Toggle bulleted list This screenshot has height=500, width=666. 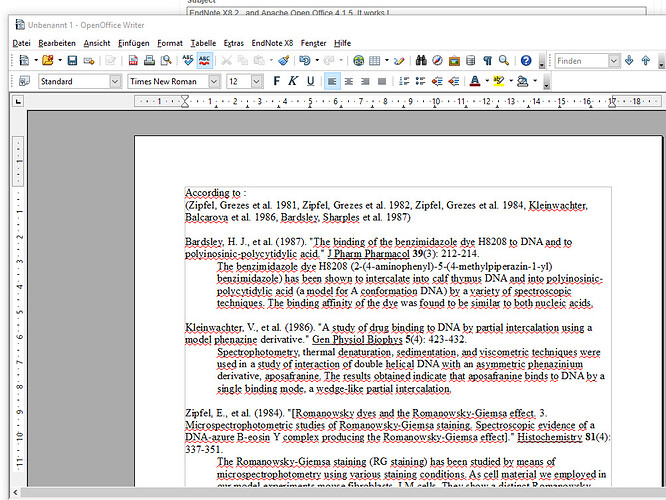click(x=420, y=81)
